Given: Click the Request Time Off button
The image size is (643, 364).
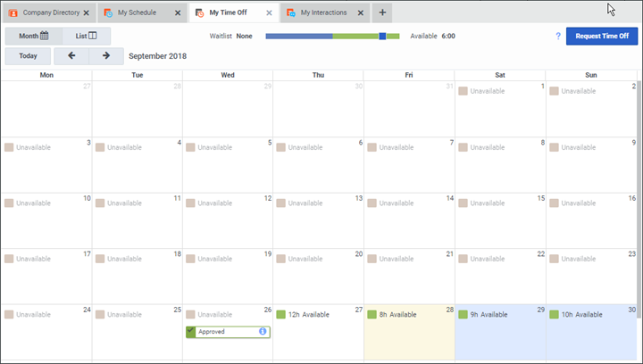Looking at the screenshot, I should pos(601,37).
